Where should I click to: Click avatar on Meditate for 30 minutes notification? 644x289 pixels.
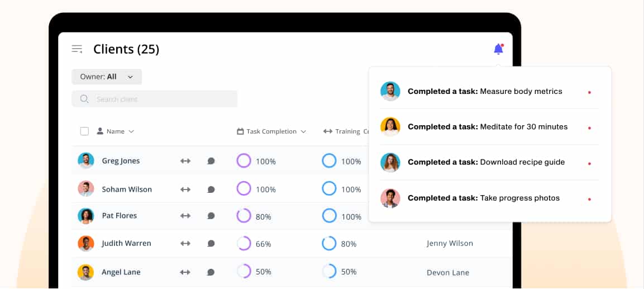(390, 127)
